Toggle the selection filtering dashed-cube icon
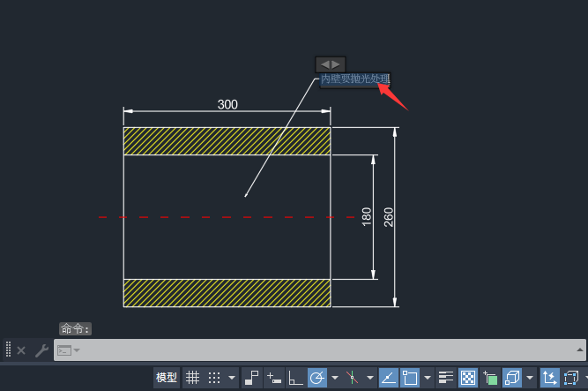The height and width of the screenshot is (391, 588). point(571,378)
